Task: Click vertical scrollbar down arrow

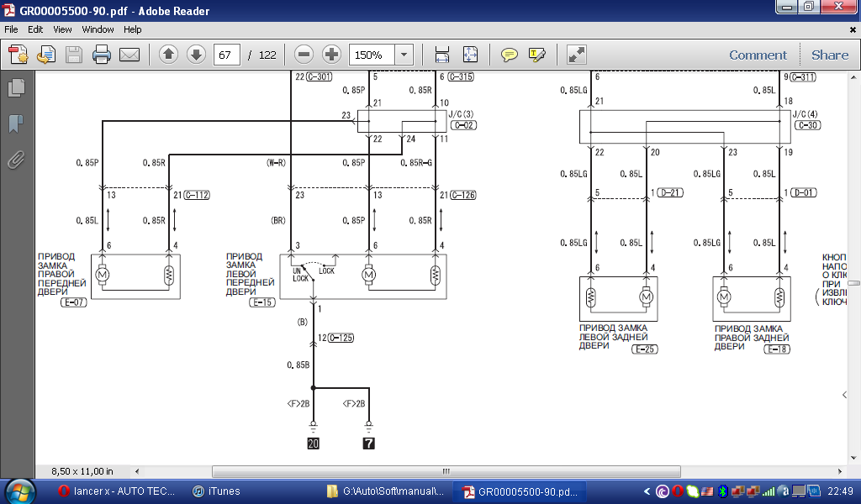Action: tap(853, 458)
